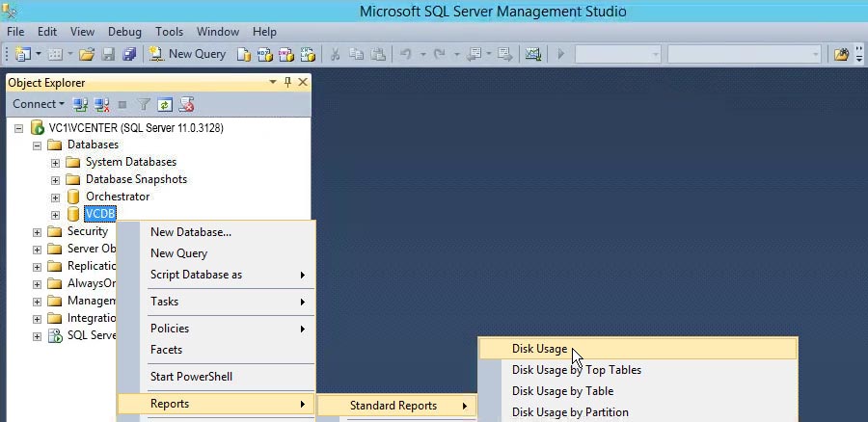This screenshot has height=422, width=868.
Task: Toggle the Object Explorer auto-hide pin
Action: pos(287,83)
